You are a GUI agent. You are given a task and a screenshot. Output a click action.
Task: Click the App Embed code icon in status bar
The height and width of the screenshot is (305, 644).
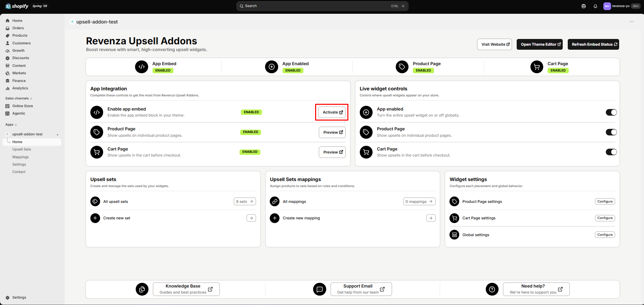[142, 67]
